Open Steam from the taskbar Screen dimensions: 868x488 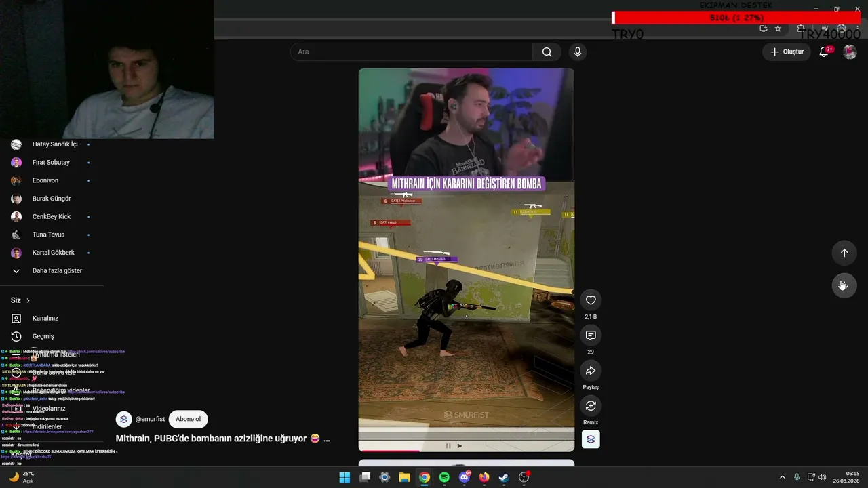click(504, 477)
